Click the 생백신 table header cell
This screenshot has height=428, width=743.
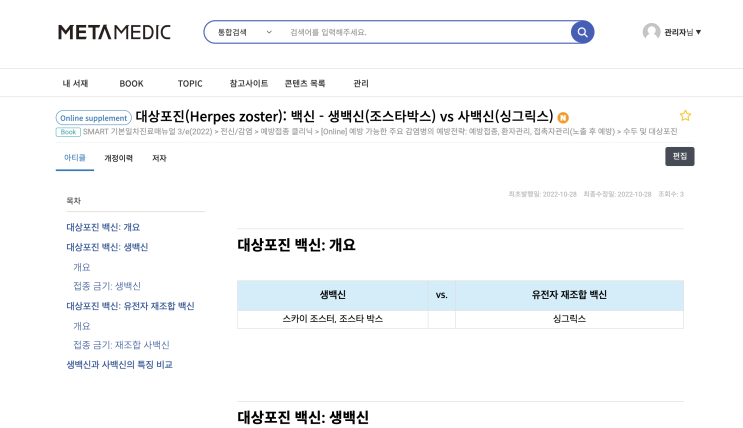333,295
